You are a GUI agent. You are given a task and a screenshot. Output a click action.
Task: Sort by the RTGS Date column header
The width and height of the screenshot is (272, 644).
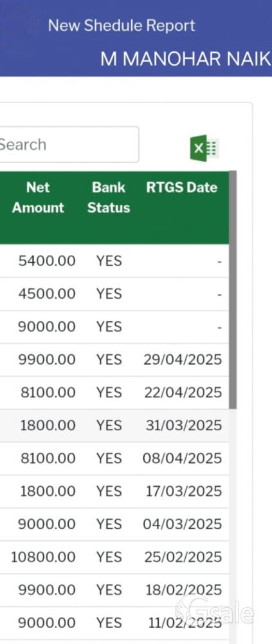coord(182,187)
